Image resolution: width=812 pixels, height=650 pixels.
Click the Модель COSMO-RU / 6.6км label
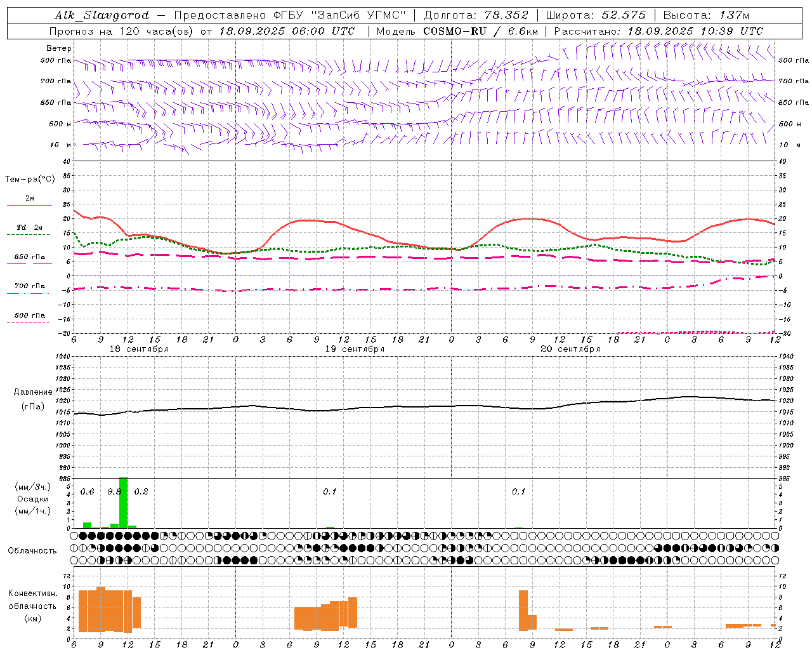pyautogui.click(x=457, y=31)
